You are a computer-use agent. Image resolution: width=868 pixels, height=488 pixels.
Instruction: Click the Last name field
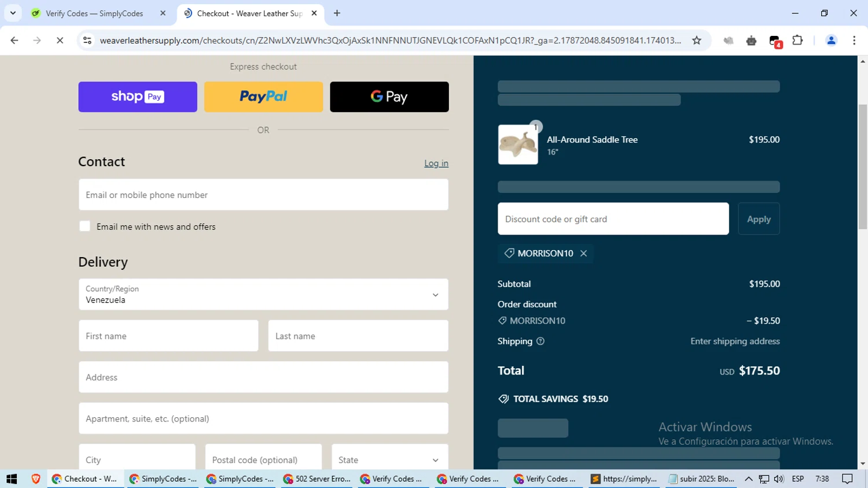pos(358,336)
